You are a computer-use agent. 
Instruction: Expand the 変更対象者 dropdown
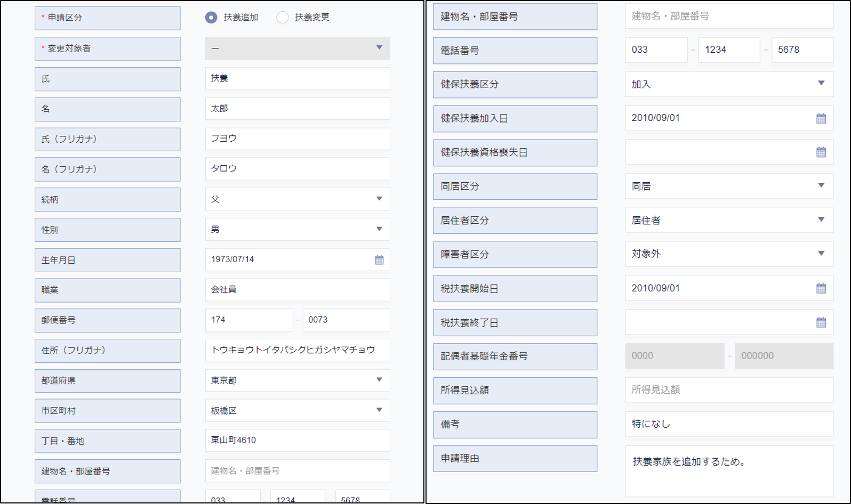coord(297,48)
